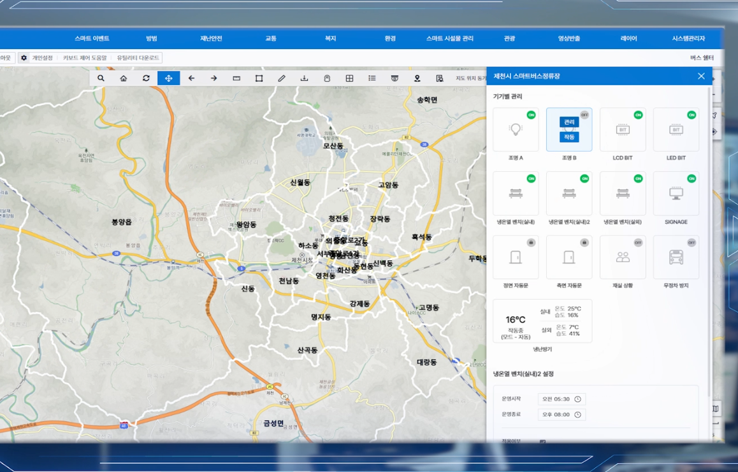Screen dimensions: 738x472
Task: Open the 냉온열 벤치(실내) bench device card
Action: coord(515,193)
